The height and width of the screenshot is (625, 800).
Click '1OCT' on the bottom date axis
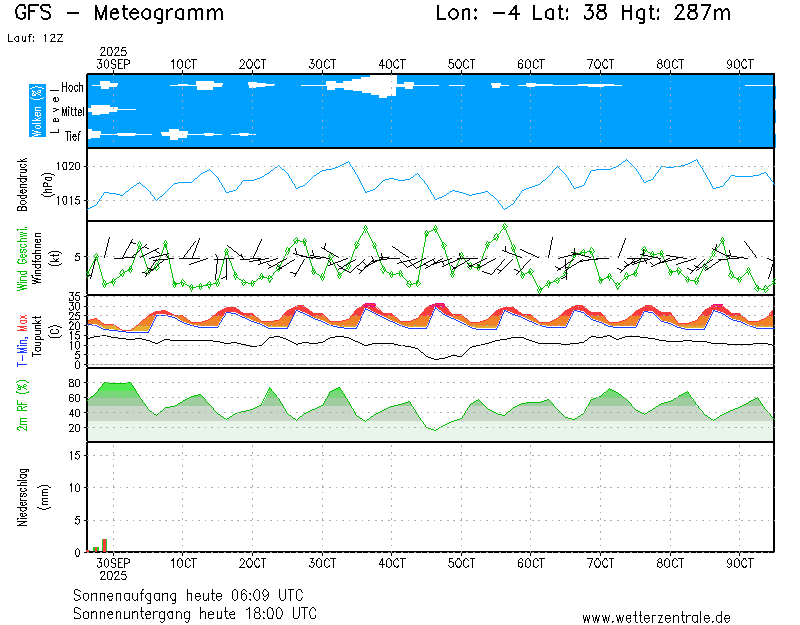tap(183, 563)
